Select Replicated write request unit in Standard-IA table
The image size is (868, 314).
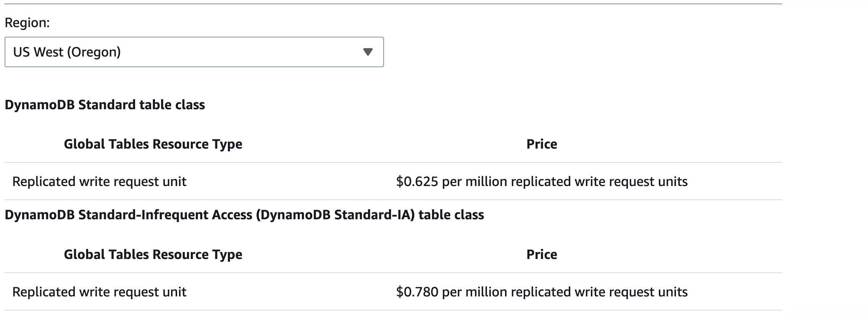(x=99, y=292)
